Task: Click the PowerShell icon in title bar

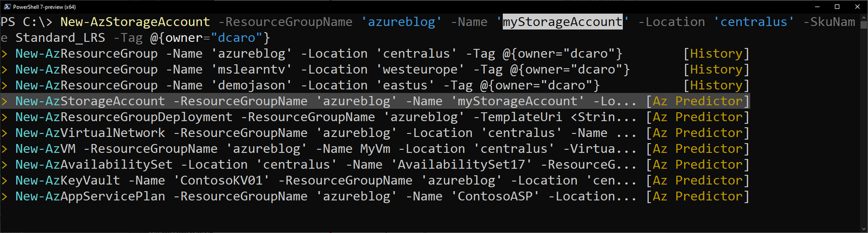Action: [5, 6]
